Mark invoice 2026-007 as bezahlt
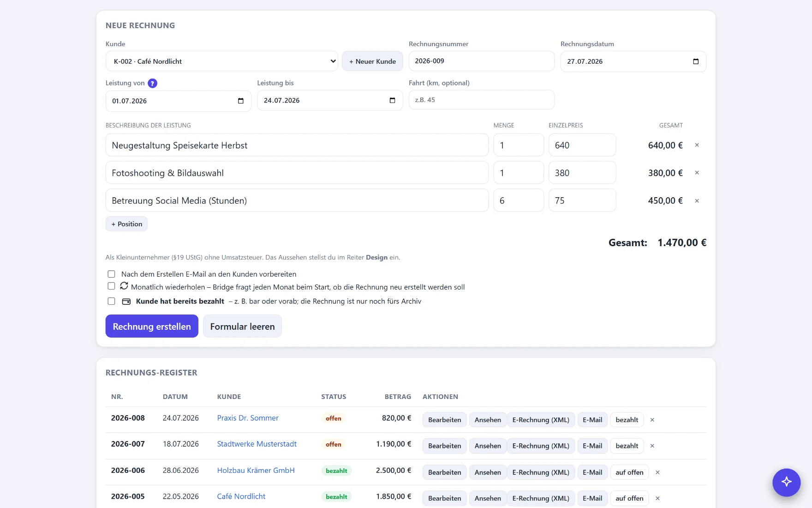 coord(627,446)
